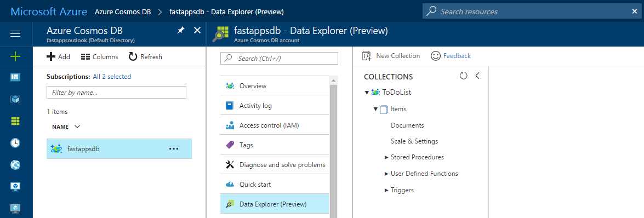
Task: Open the green grid All resources icon
Action: 15,121
